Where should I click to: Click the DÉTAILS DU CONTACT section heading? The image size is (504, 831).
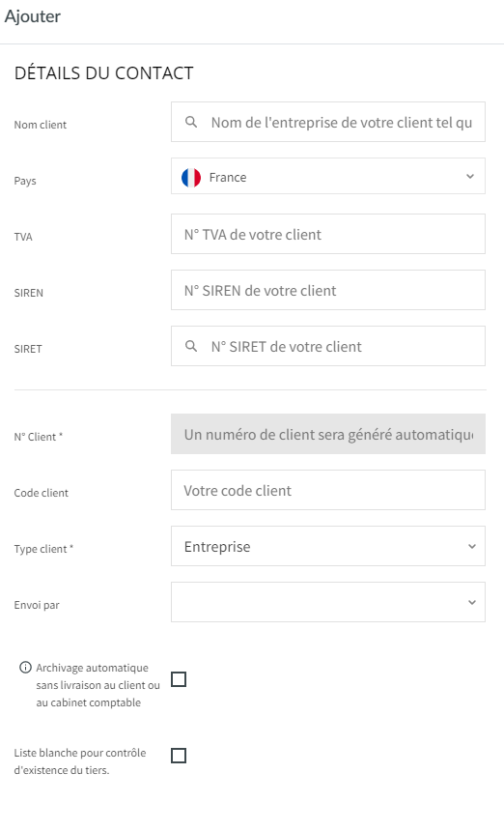click(103, 73)
